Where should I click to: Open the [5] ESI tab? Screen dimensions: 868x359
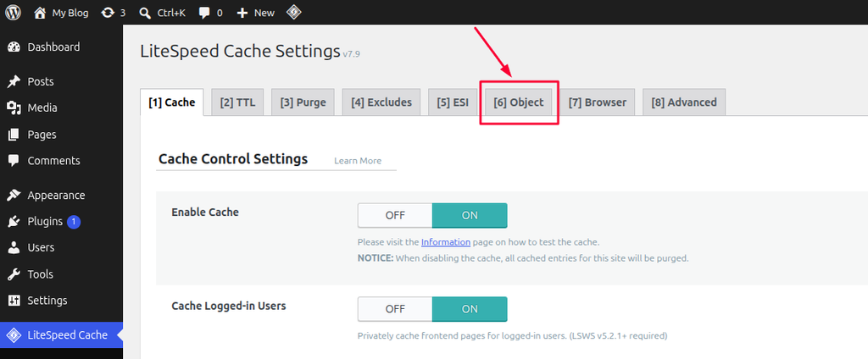(x=453, y=102)
